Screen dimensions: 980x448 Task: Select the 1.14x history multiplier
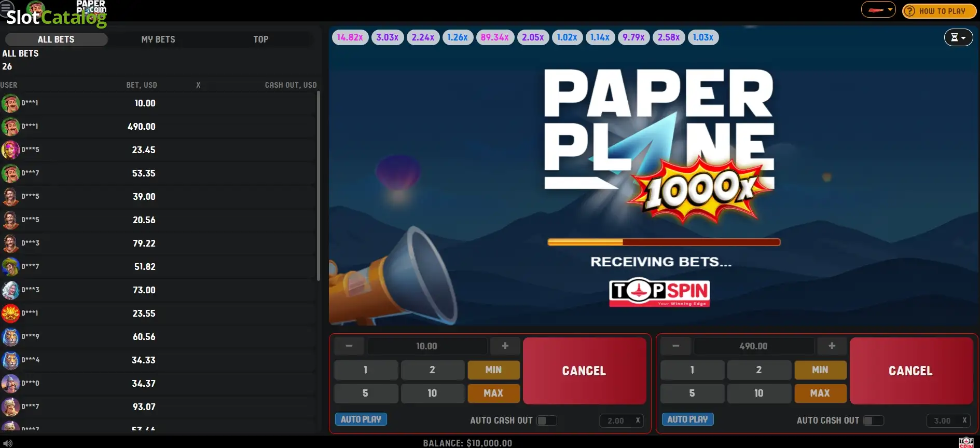600,37
